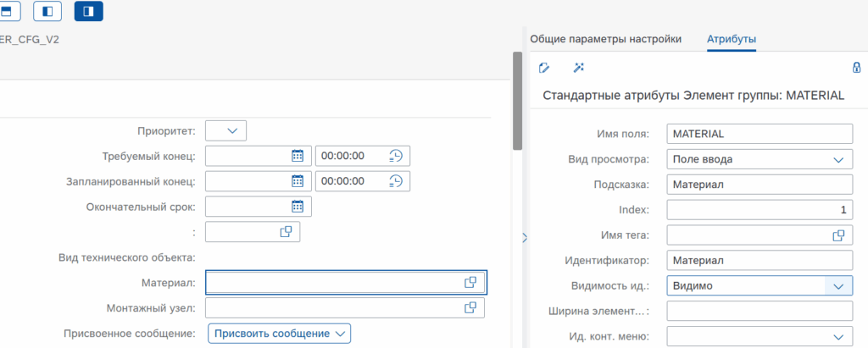Image resolution: width=868 pixels, height=348 pixels.
Task: Click the vertical scrollbar of form area
Action: click(517, 102)
